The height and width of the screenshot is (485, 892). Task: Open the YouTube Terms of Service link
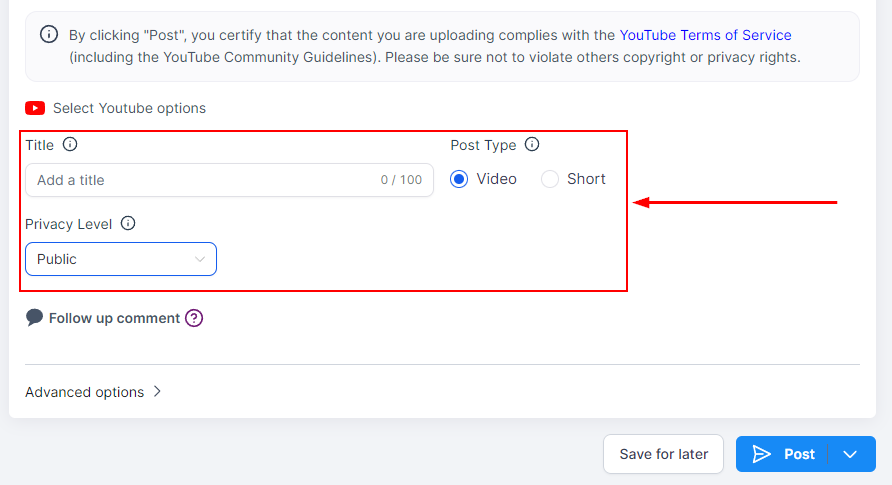[x=705, y=35]
